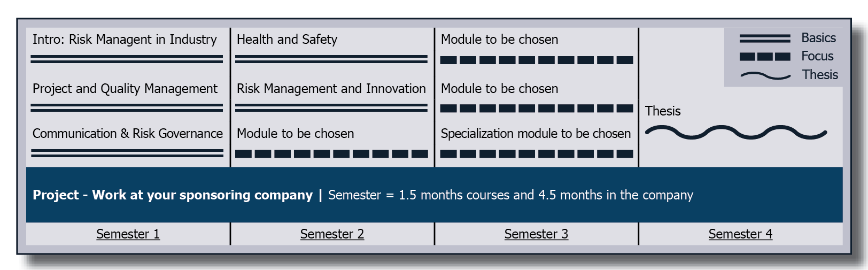The width and height of the screenshot is (868, 270).
Task: Open the Semester 4 link
Action: pyautogui.click(x=740, y=234)
